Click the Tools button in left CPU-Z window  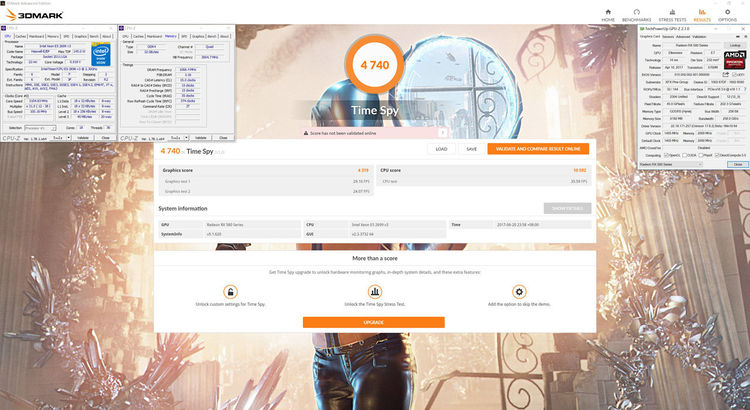click(x=59, y=138)
